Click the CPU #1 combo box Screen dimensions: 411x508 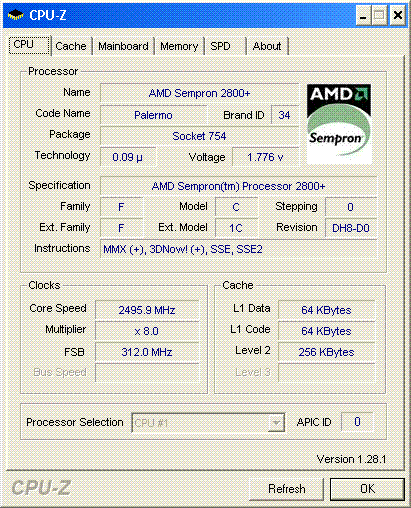[x=208, y=423]
